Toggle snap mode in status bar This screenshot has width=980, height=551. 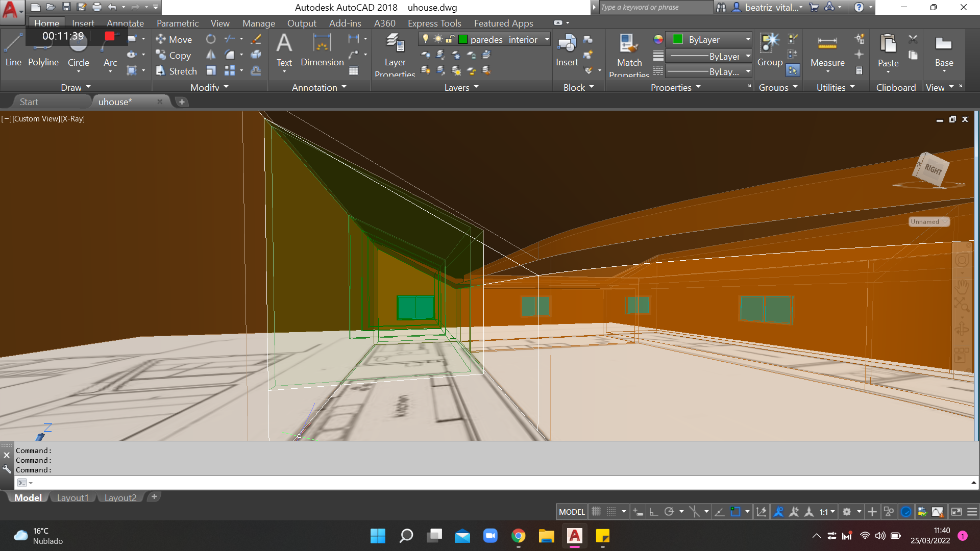611,512
